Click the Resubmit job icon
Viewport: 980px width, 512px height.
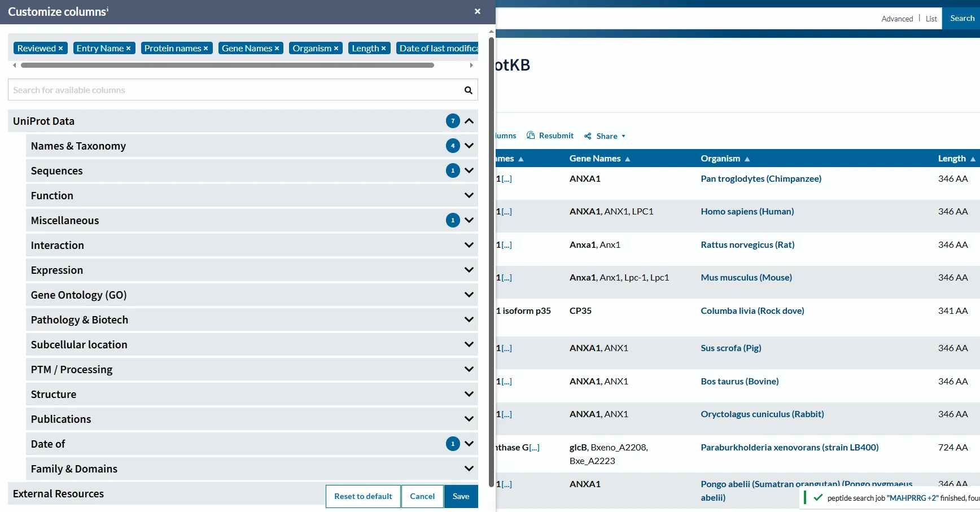click(531, 135)
